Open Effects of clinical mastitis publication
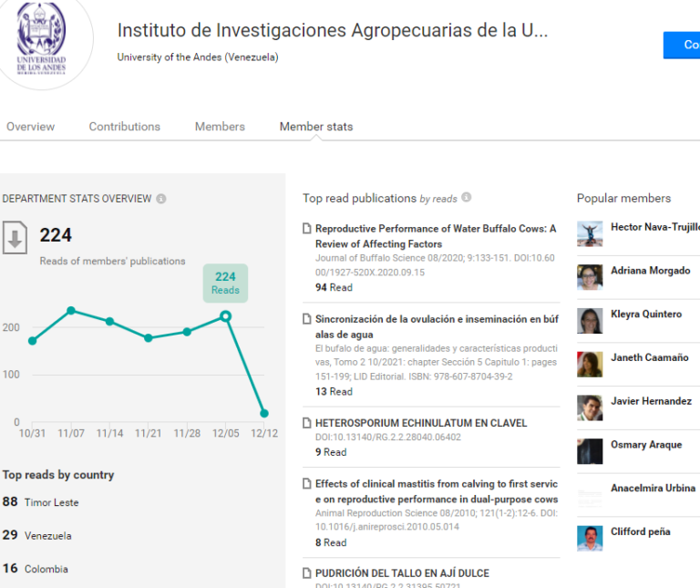 click(437, 491)
